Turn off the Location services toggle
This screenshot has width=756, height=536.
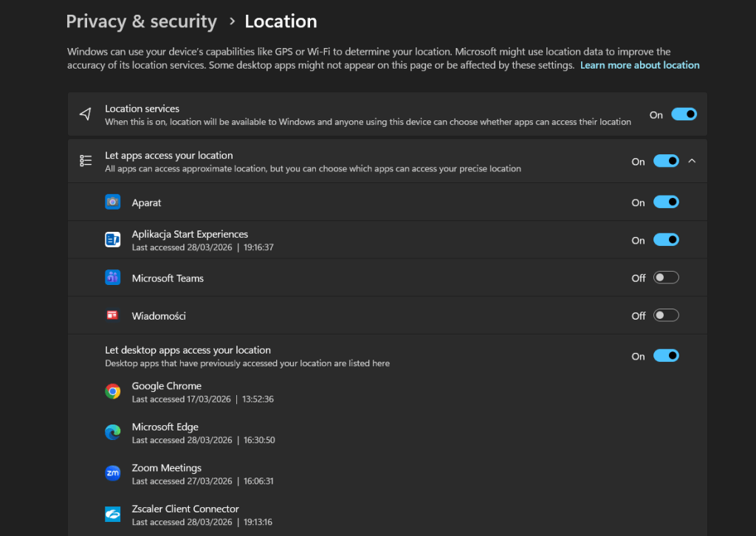(684, 114)
